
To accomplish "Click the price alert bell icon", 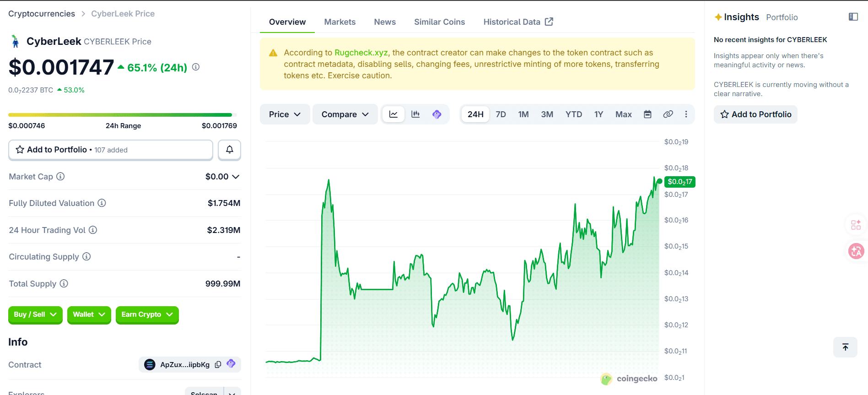I will point(229,150).
